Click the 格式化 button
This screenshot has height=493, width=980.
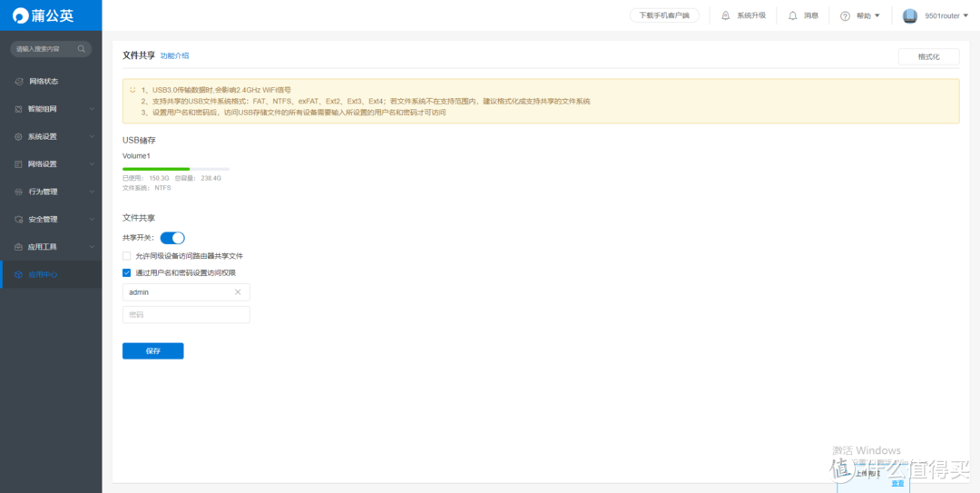[929, 57]
